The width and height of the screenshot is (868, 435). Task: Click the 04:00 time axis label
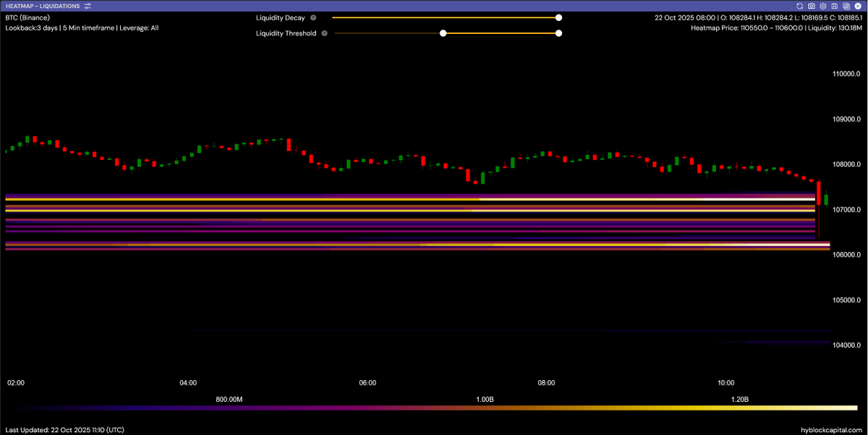click(188, 383)
